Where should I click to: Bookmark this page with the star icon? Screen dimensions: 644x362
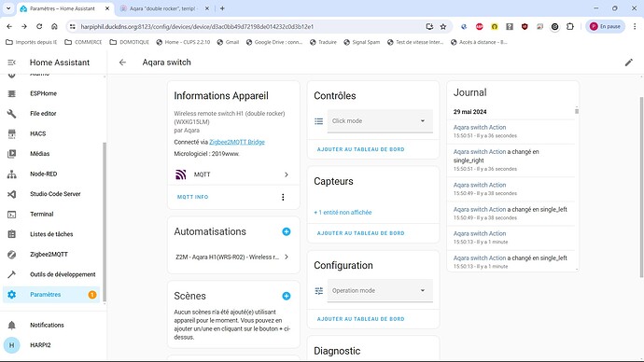(442, 27)
